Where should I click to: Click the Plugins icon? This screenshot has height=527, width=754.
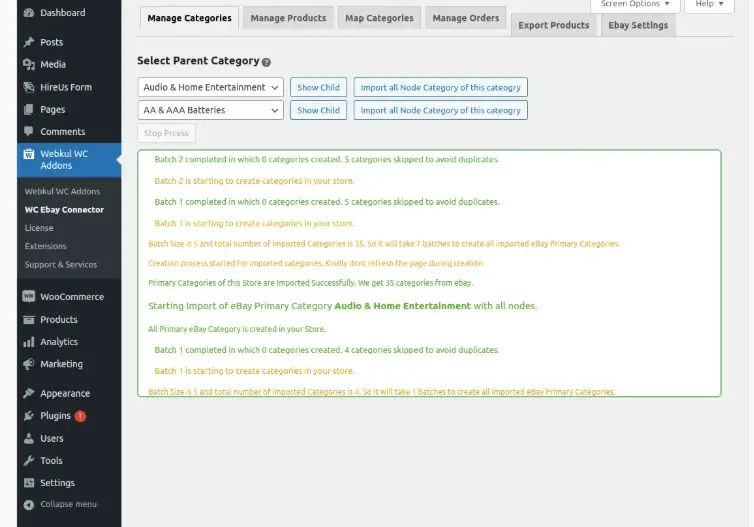29,416
